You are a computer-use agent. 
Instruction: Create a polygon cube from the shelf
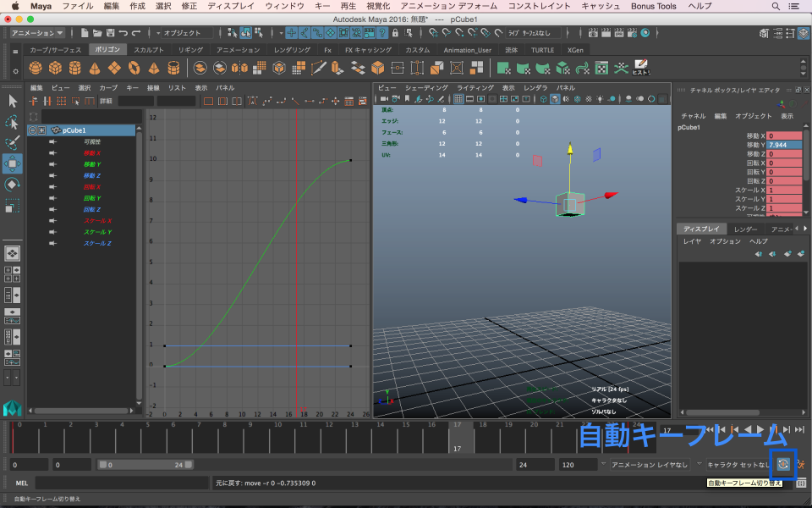pyautogui.click(x=55, y=68)
